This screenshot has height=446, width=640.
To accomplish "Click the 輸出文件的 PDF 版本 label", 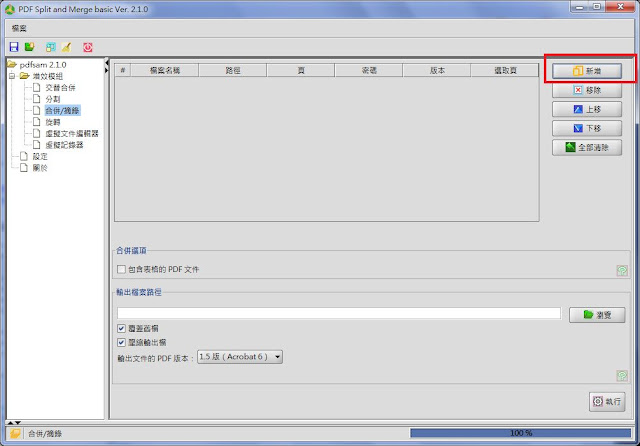I will coord(156,359).
